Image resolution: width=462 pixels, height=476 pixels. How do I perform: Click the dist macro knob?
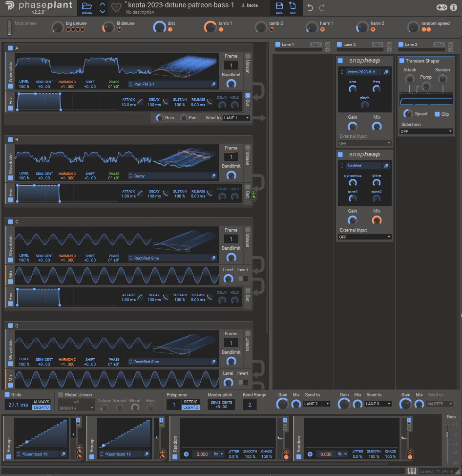[159, 27]
